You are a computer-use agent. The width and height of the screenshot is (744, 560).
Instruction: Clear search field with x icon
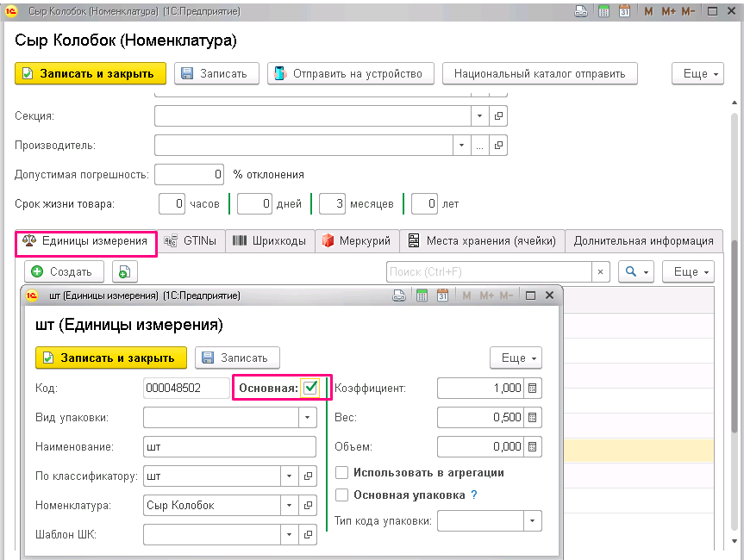pyautogui.click(x=600, y=271)
